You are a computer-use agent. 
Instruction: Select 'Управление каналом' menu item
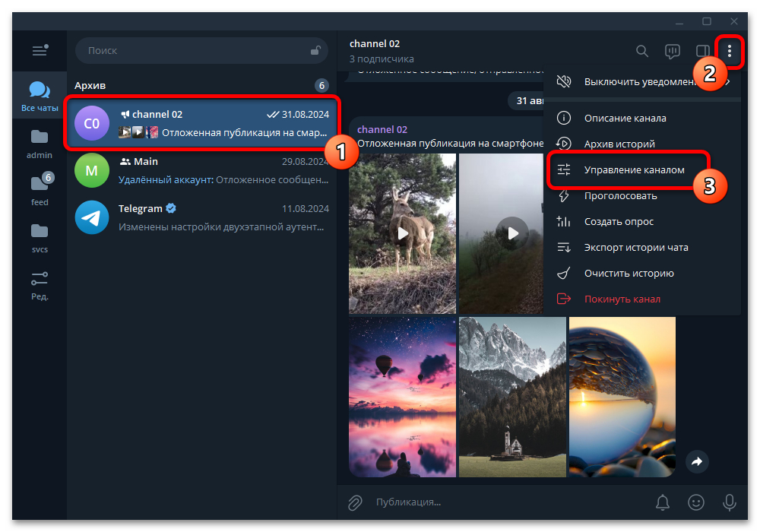[642, 169]
